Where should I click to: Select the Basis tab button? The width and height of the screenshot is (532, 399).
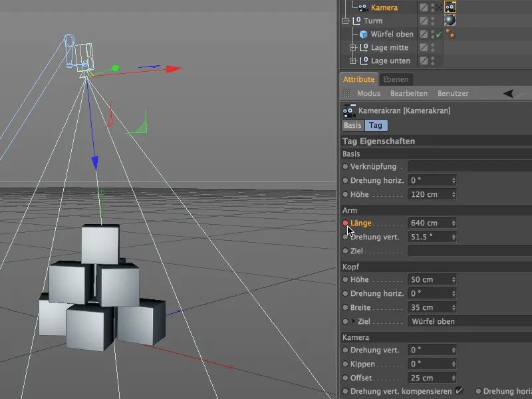352,125
